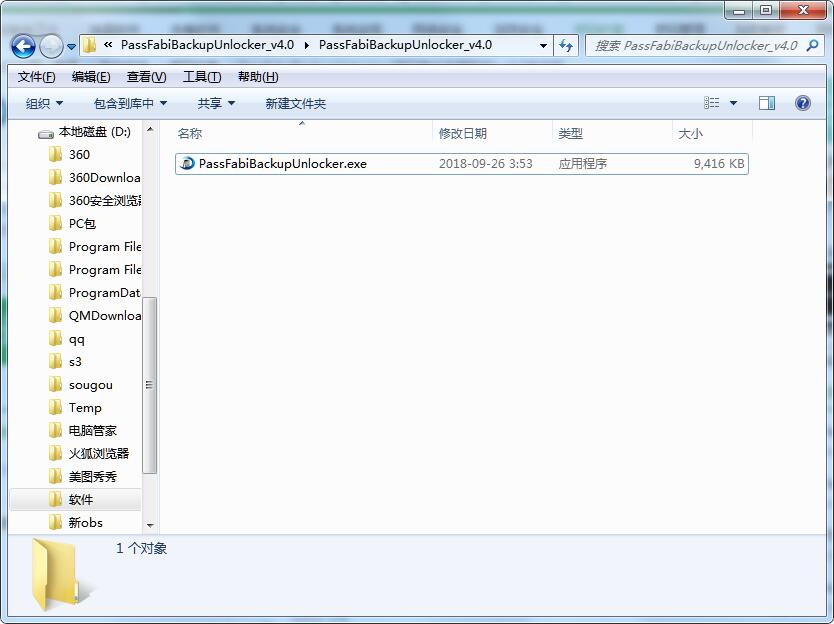Open the 查看(V) menu
This screenshot has height=624, width=834.
(146, 77)
